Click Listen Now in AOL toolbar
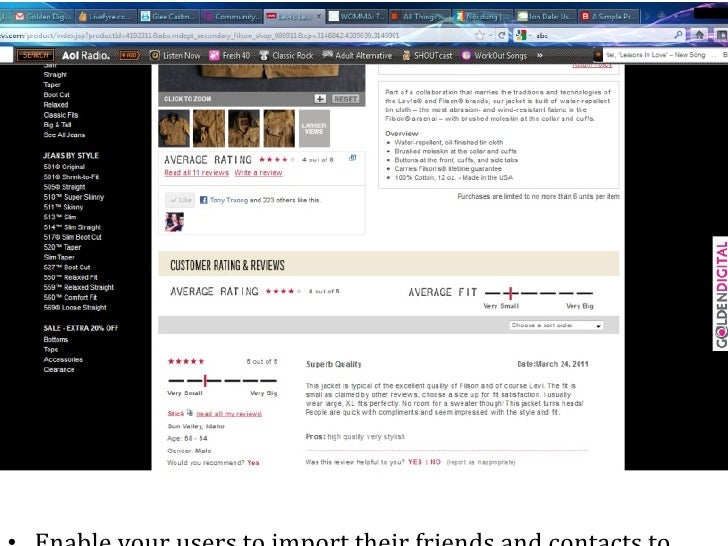The height and width of the screenshot is (546, 728). point(176,55)
